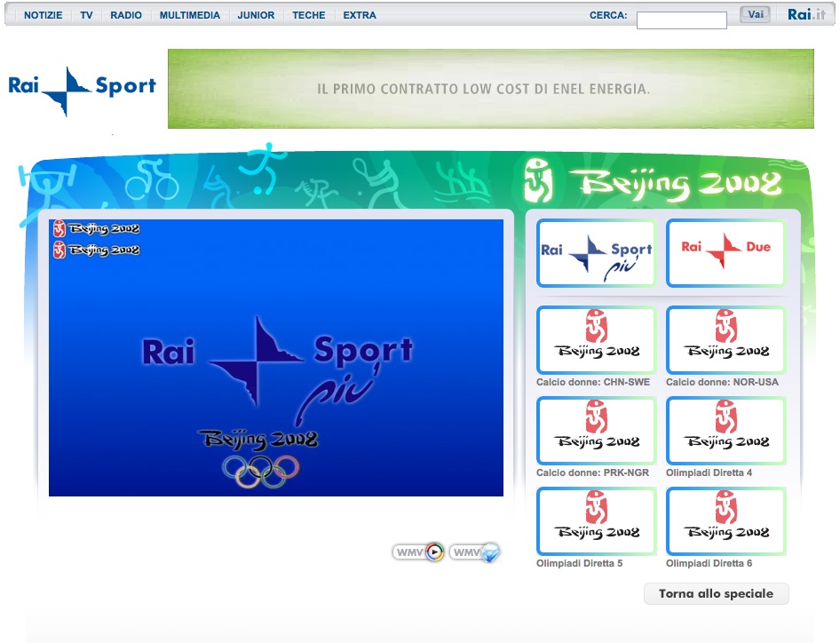This screenshot has width=840, height=643.
Task: Open the Calcio donne CHN-SWE stream thumbnail
Action: [x=596, y=340]
